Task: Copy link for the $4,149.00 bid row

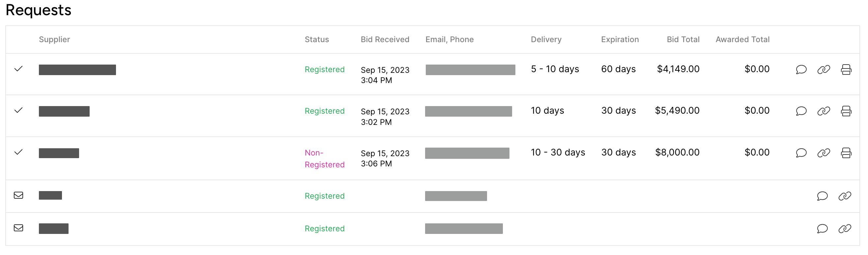Action: tap(824, 70)
